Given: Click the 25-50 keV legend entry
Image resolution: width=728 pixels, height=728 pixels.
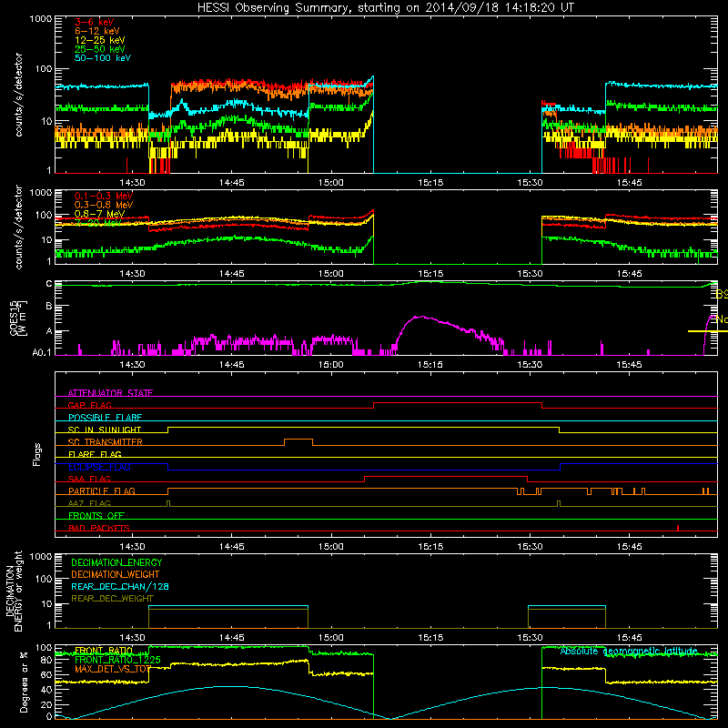Looking at the screenshot, I should (99, 49).
